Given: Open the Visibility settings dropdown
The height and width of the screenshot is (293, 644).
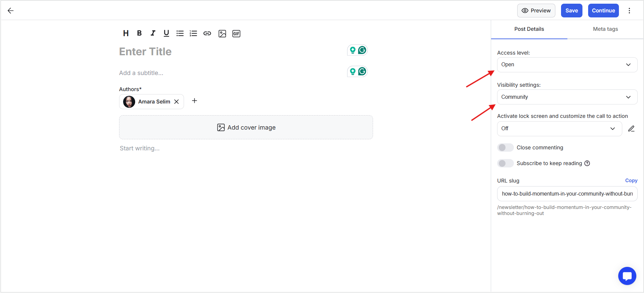Looking at the screenshot, I should (x=567, y=97).
